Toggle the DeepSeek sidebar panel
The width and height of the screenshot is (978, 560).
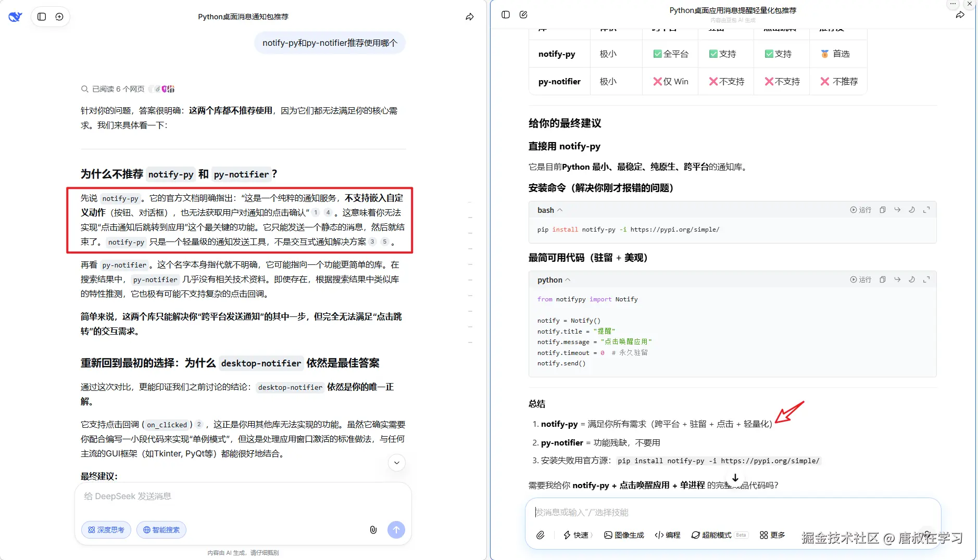point(42,17)
